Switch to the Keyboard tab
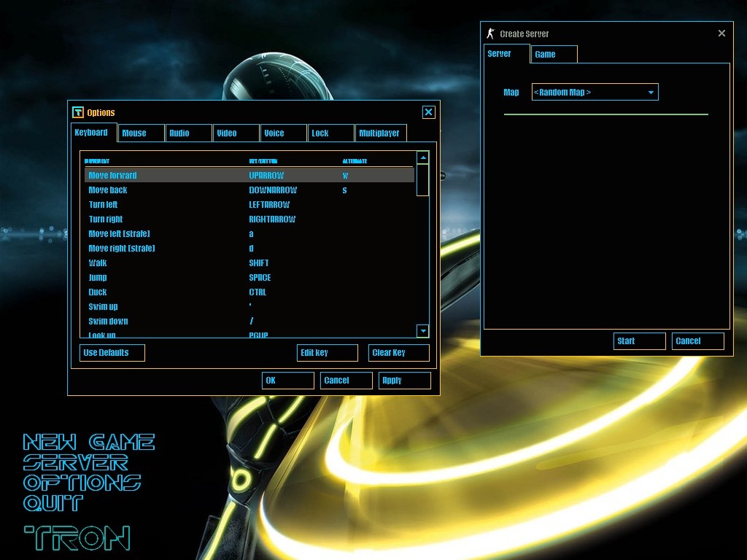Viewport: 747px width, 560px height. tap(94, 133)
